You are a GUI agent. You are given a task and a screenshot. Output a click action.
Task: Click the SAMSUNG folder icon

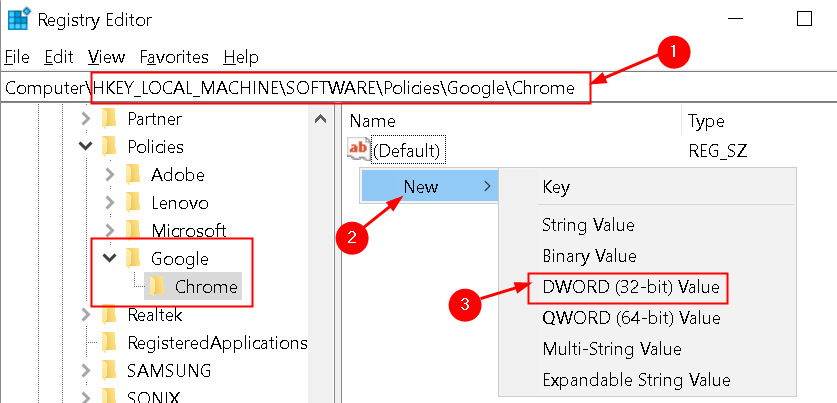pos(111,371)
